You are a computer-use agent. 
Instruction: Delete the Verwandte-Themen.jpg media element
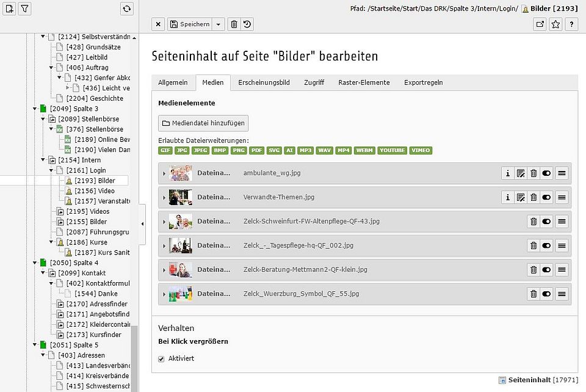coord(534,197)
